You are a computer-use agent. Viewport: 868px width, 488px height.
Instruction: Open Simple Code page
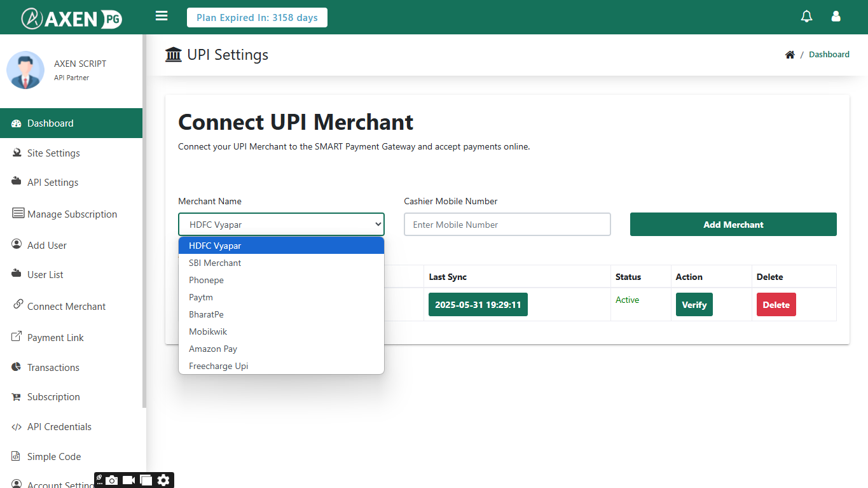[x=71, y=456]
